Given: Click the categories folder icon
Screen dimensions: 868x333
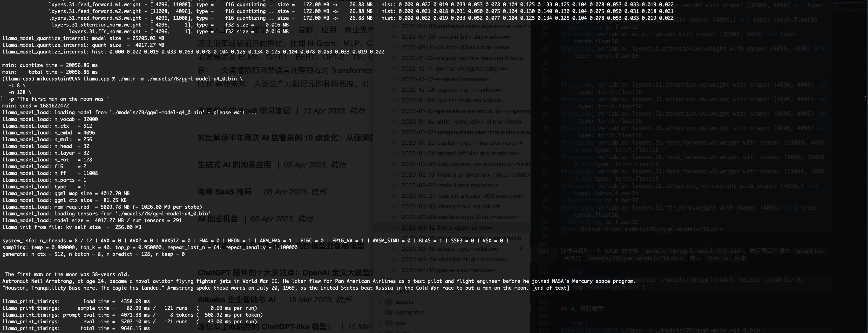Looking at the screenshot, I should tap(389, 313).
